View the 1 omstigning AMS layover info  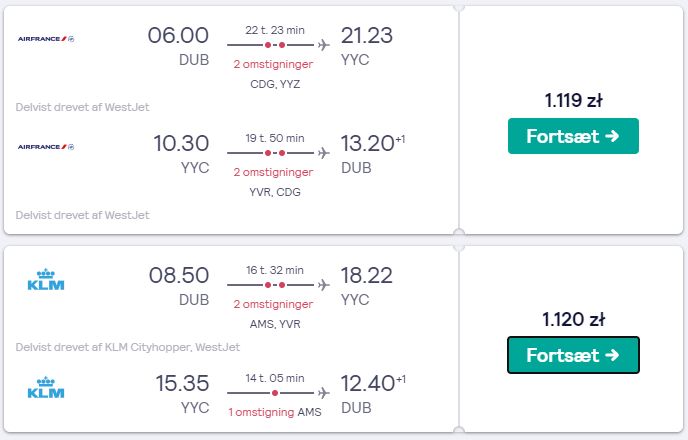click(275, 412)
